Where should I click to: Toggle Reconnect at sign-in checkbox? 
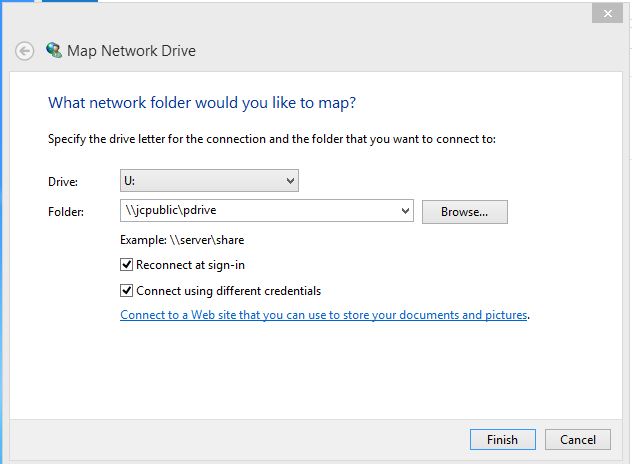pos(127,265)
